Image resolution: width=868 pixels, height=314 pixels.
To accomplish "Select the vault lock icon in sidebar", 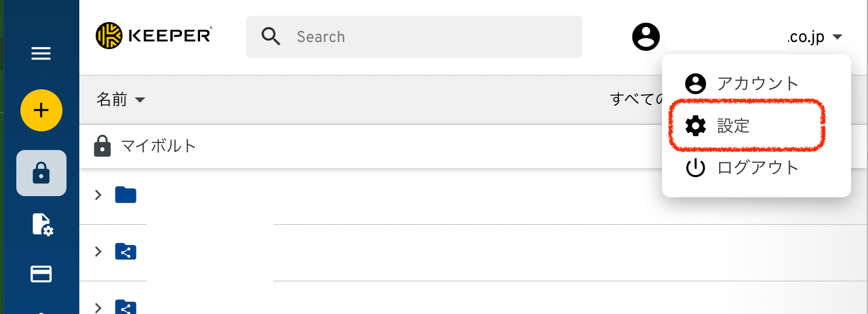I will point(41,173).
